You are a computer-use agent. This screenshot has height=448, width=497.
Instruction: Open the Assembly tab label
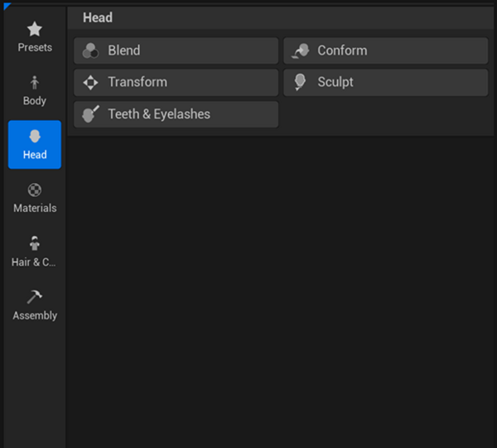click(35, 316)
